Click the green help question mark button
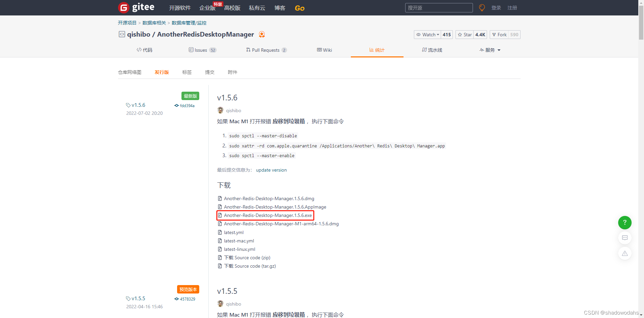This screenshot has width=644, height=318. [x=625, y=222]
